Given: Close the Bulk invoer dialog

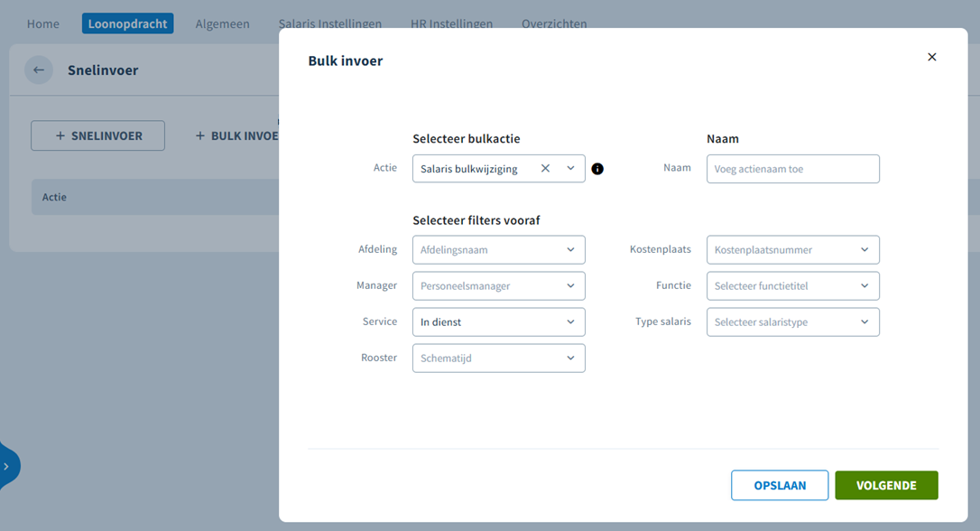Looking at the screenshot, I should pyautogui.click(x=932, y=57).
